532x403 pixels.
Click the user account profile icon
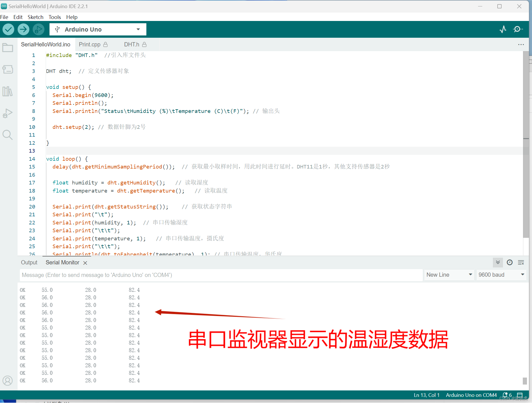pos(8,381)
